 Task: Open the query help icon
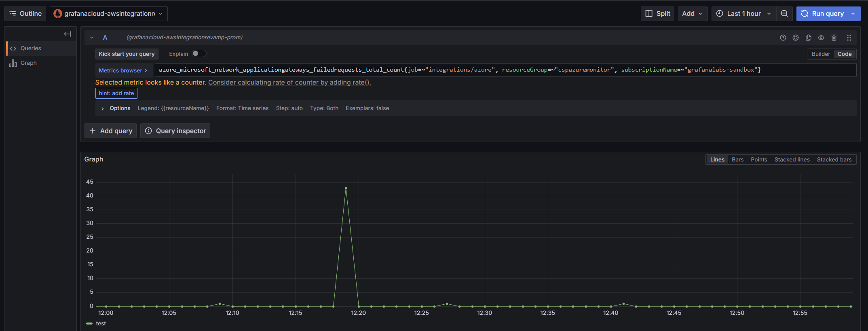point(783,38)
